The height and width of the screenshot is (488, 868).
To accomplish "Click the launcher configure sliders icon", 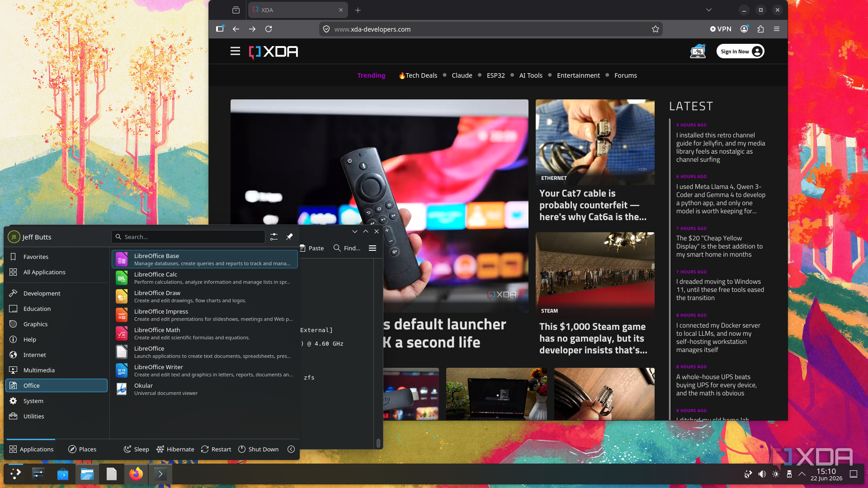I will tap(274, 237).
